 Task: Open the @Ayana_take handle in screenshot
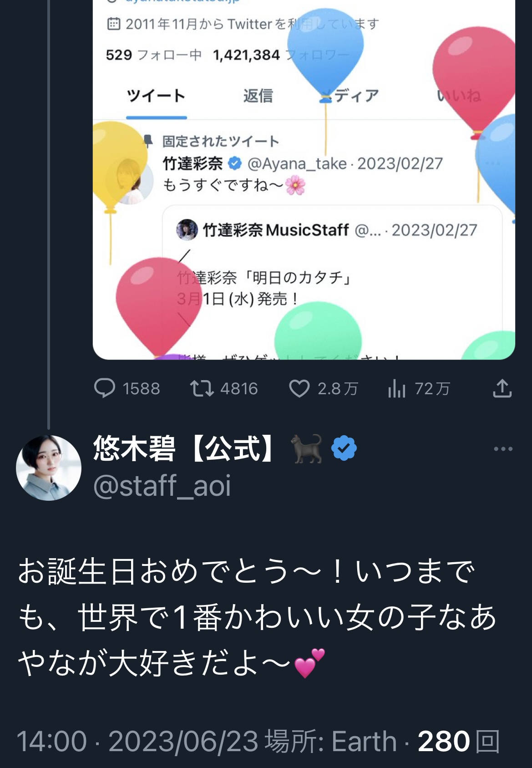click(x=297, y=163)
